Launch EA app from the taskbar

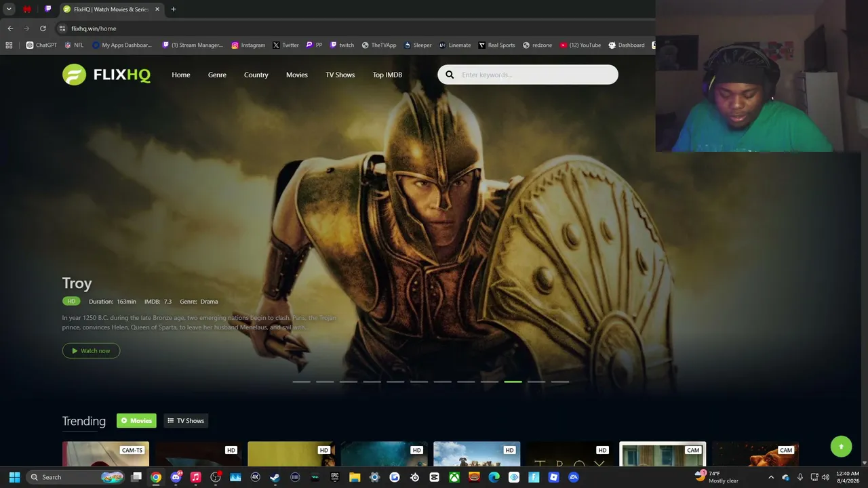(x=574, y=477)
